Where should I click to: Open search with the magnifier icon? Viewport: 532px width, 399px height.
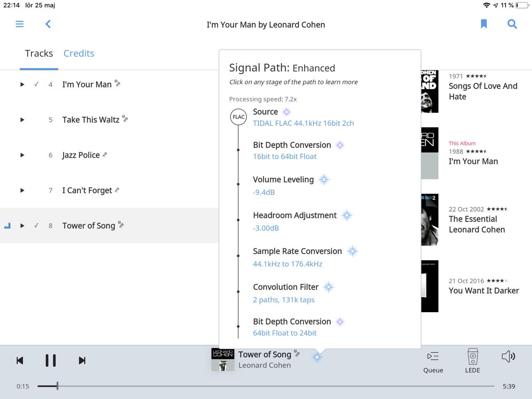point(512,24)
